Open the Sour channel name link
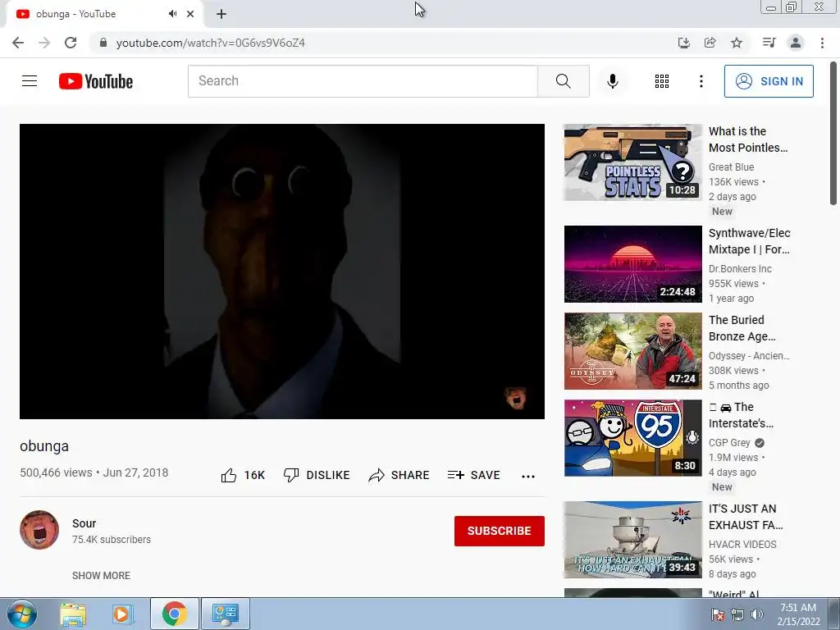The image size is (840, 630). pyautogui.click(x=84, y=523)
